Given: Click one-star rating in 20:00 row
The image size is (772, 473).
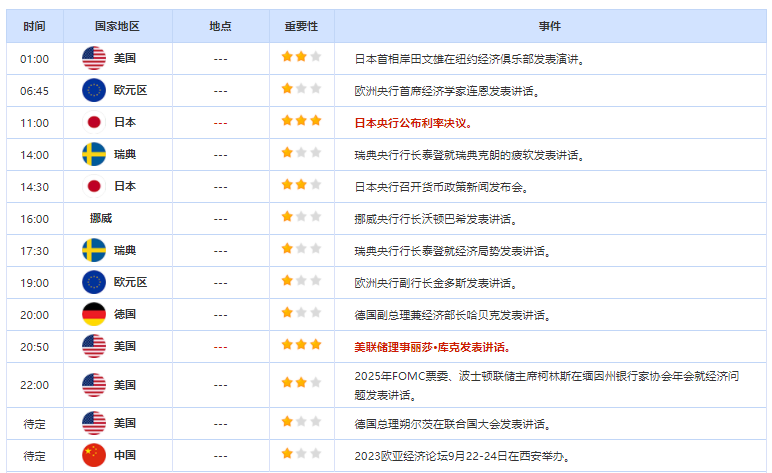Looking at the screenshot, I should 301,313.
